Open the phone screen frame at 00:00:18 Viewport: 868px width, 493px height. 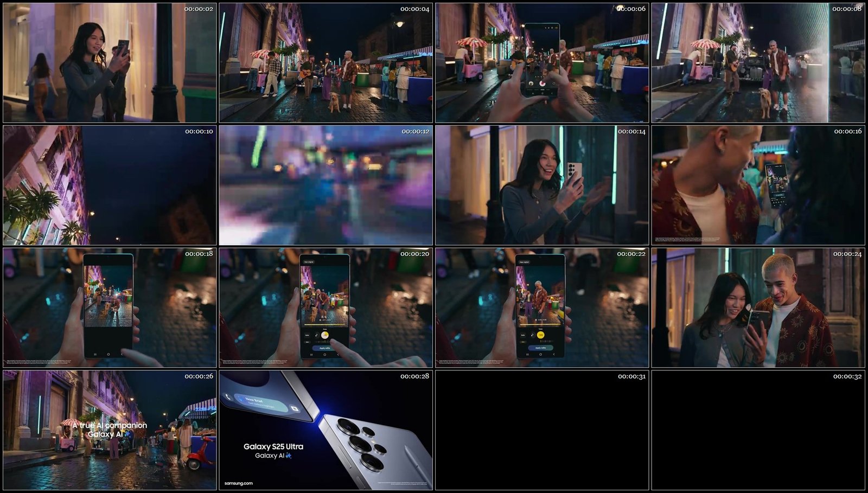110,308
